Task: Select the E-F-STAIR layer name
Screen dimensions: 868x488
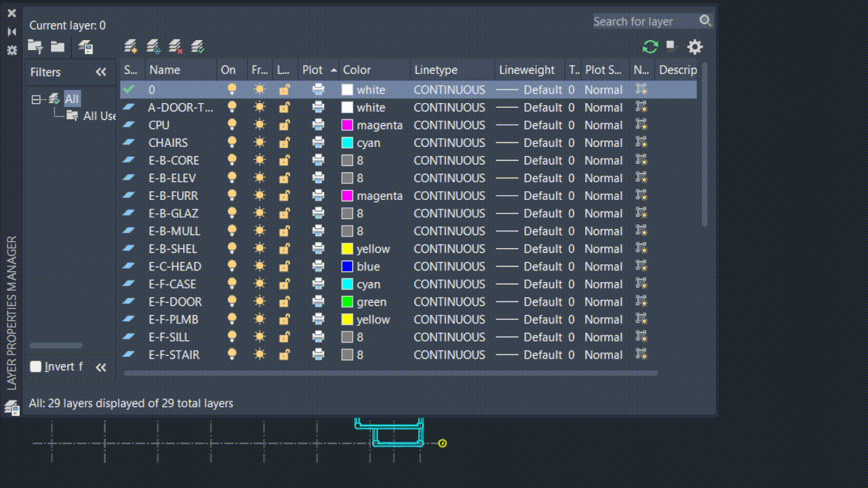Action: (x=174, y=354)
